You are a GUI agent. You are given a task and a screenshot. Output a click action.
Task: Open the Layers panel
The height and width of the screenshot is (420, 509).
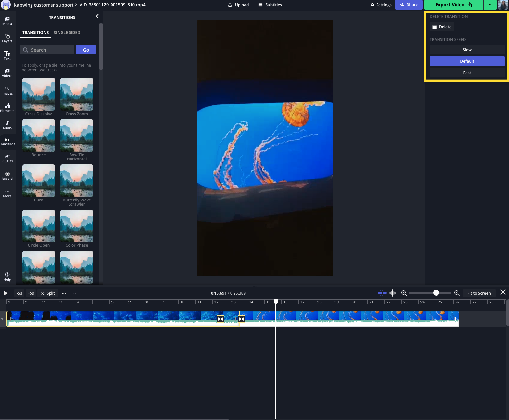coord(7,38)
